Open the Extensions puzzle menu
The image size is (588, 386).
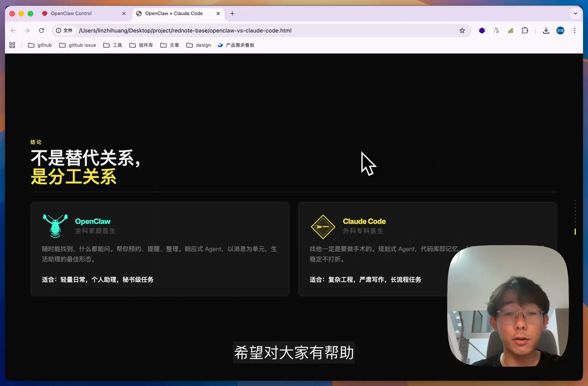click(525, 31)
